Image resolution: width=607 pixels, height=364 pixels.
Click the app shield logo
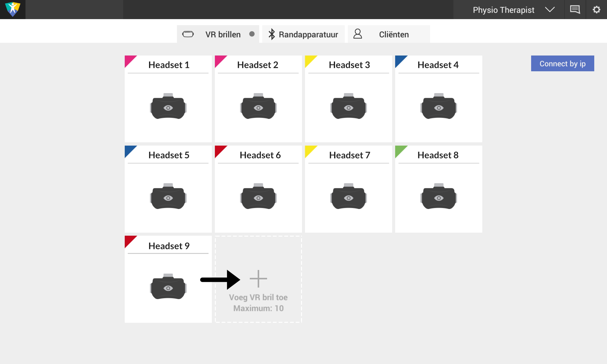coord(13,9)
